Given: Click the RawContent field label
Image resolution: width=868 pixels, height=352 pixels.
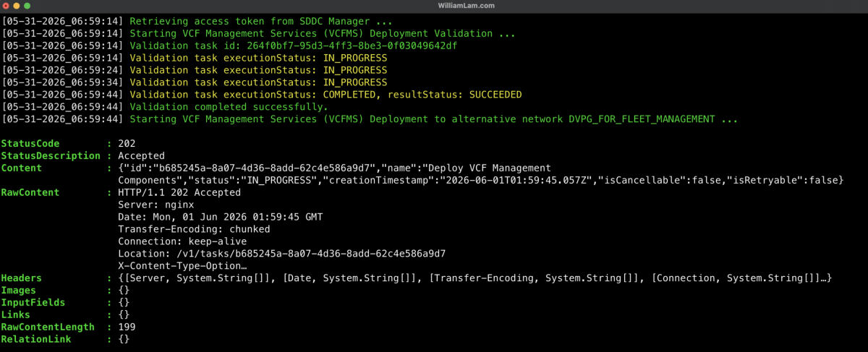Looking at the screenshot, I should (x=30, y=192).
